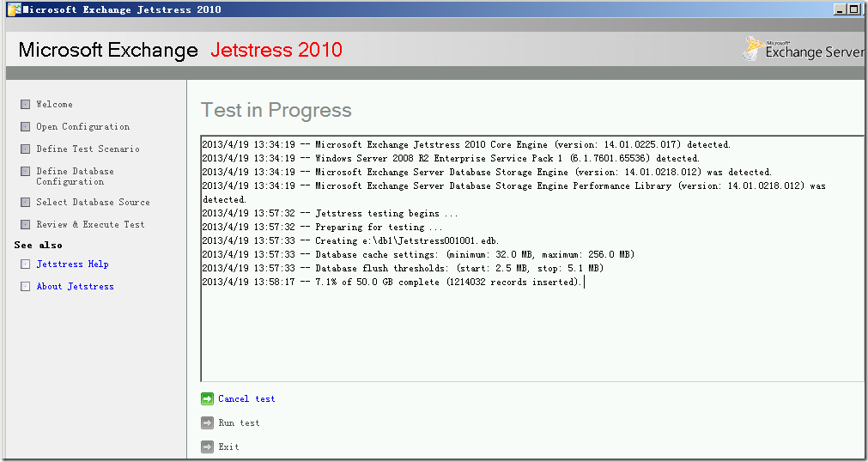This screenshot has width=868, height=462.
Task: Click the gray Exit arrow icon
Action: [207, 447]
